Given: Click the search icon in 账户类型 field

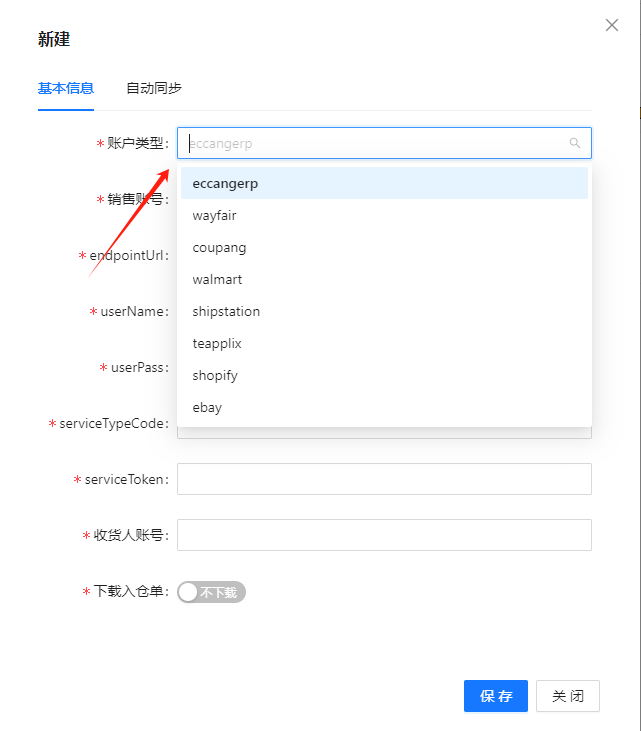Looking at the screenshot, I should pos(575,143).
